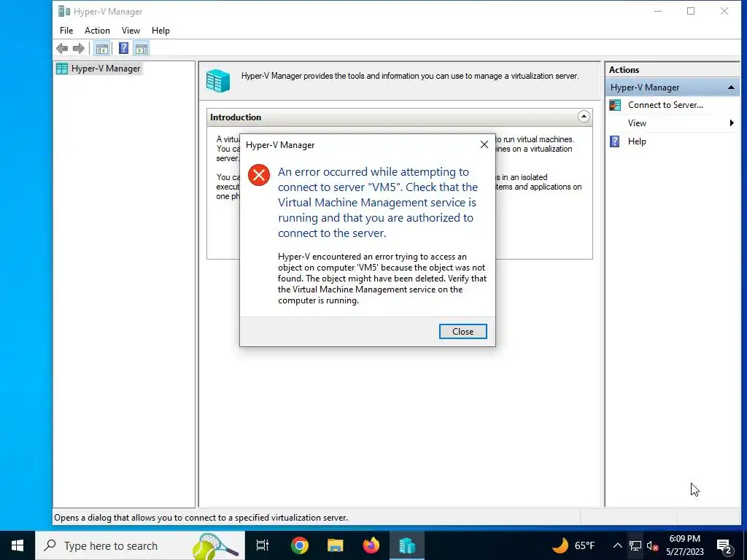Click the Connect to Server icon
This screenshot has height=560, width=747.
(615, 105)
